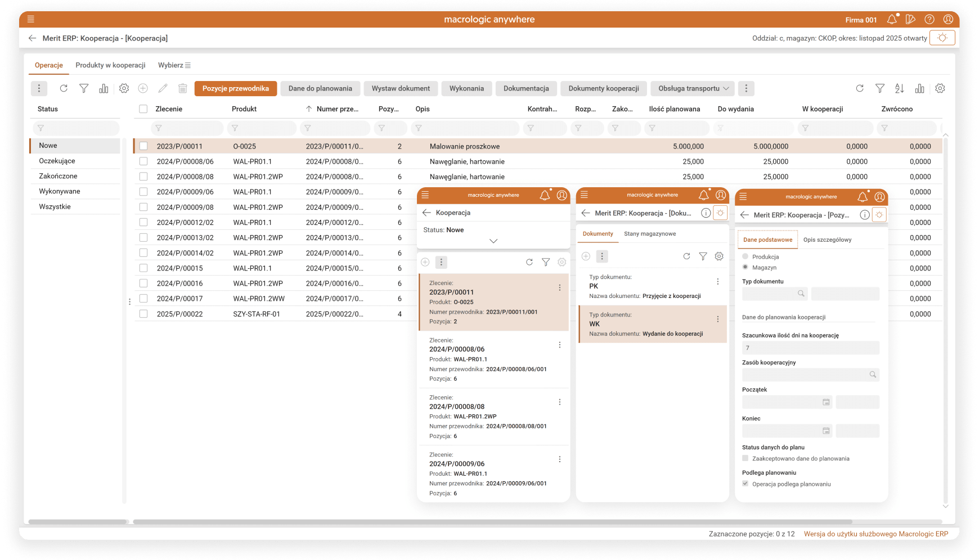Select the Produkcja radio button
Image resolution: width=979 pixels, height=560 pixels.
point(746,256)
